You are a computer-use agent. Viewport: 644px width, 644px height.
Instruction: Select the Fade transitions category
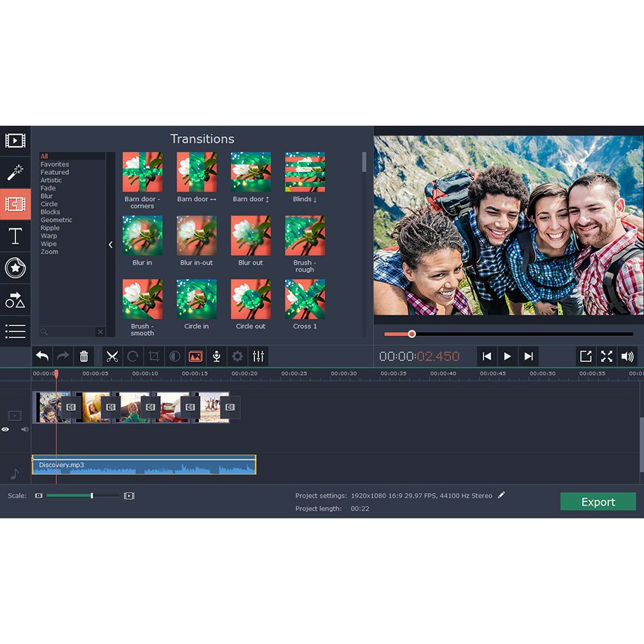(x=48, y=188)
